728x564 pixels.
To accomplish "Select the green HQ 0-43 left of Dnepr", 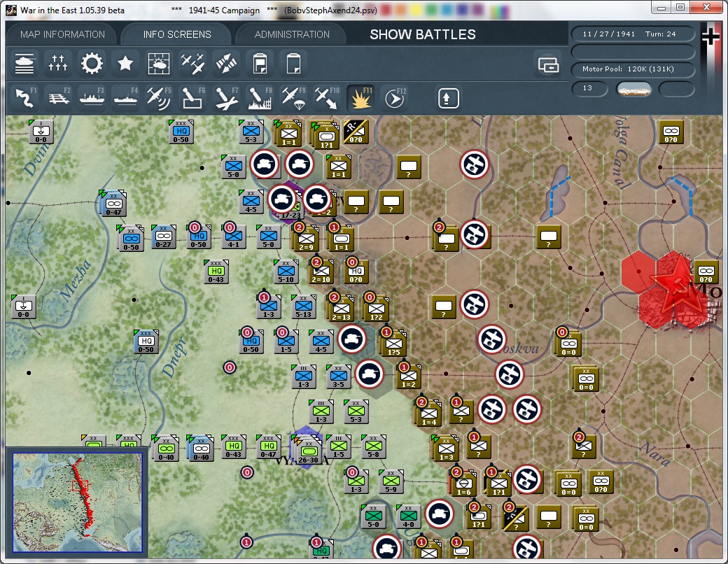I will pyautogui.click(x=216, y=272).
